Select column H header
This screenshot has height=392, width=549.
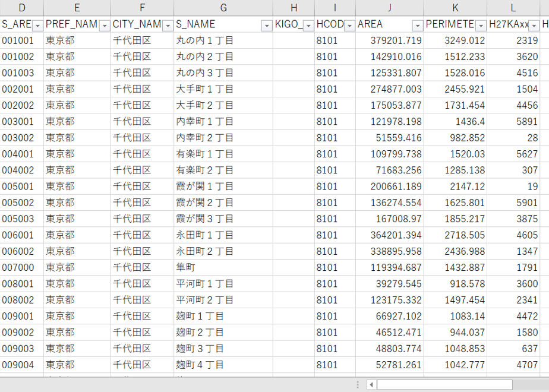click(294, 8)
